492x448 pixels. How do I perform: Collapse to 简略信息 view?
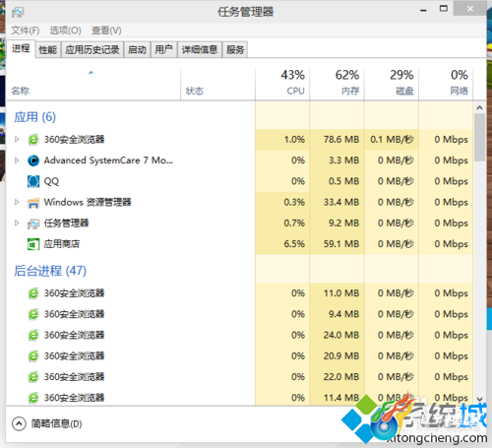[x=47, y=423]
